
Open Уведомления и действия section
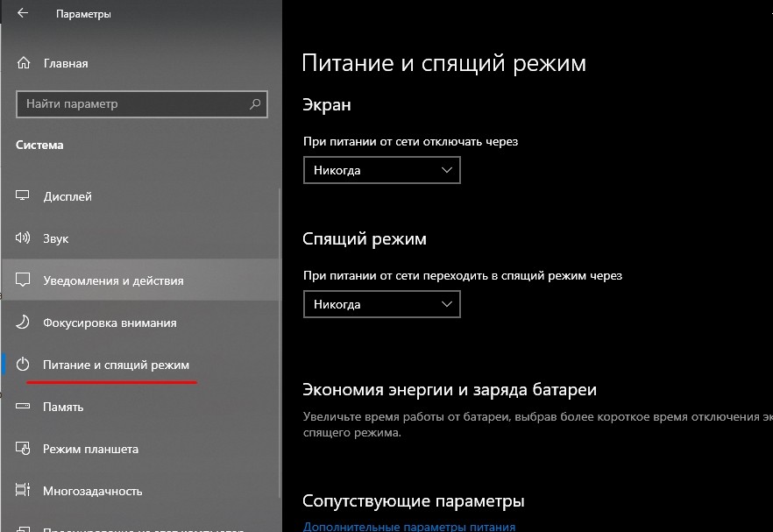113,280
